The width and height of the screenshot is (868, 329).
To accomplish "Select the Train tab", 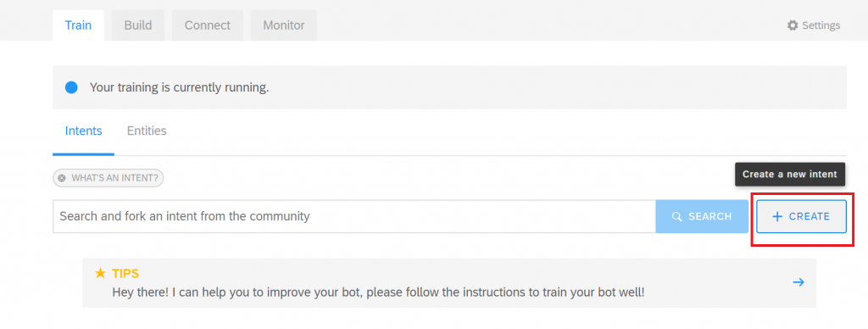I will click(78, 25).
